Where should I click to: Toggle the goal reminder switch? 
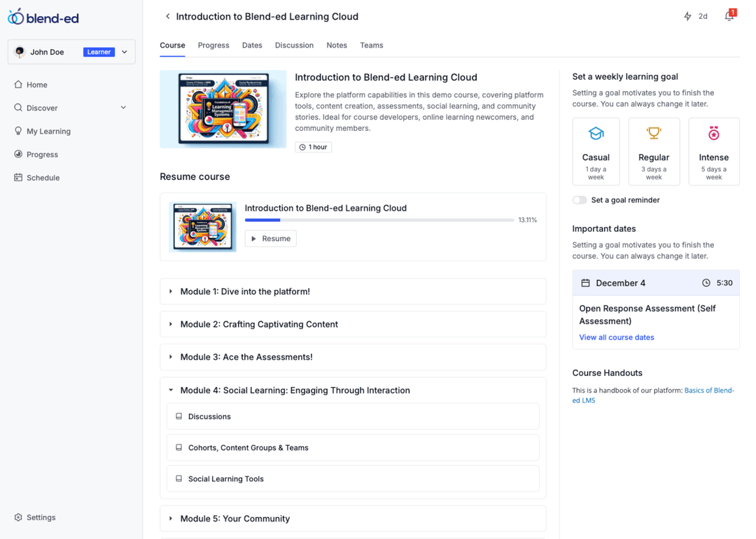coord(580,200)
